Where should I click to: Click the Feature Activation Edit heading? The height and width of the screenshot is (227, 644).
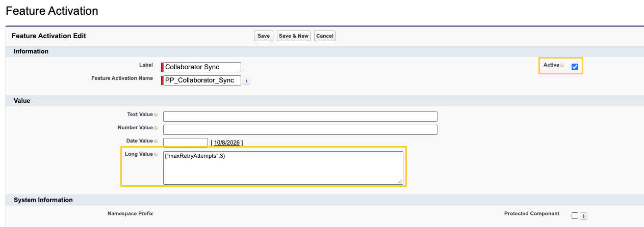49,36
